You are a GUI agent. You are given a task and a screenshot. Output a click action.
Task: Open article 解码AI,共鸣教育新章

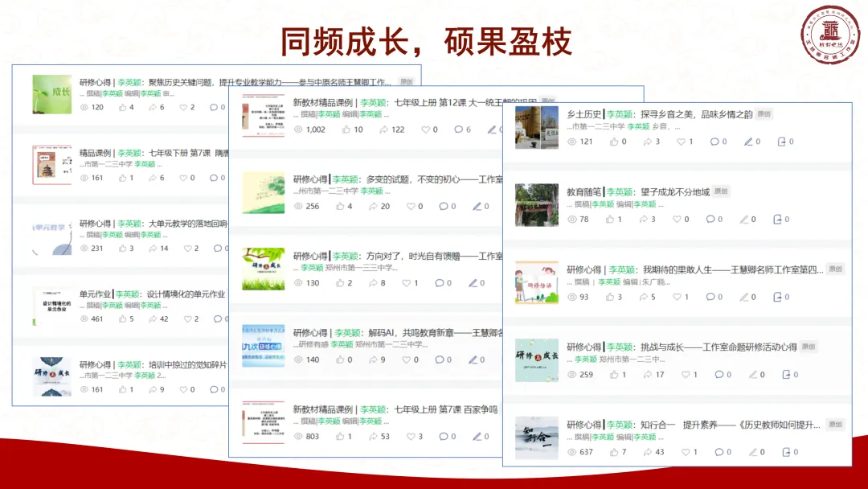coord(398,333)
